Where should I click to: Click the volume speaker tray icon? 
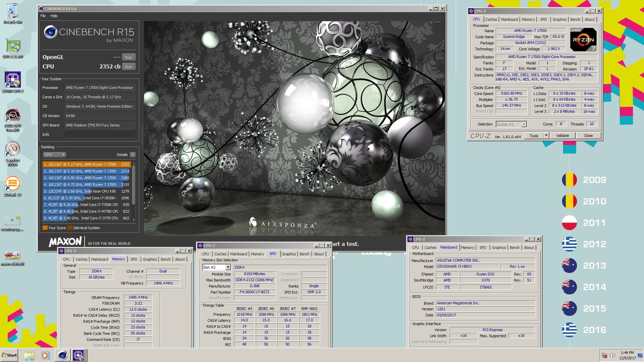[612, 355]
